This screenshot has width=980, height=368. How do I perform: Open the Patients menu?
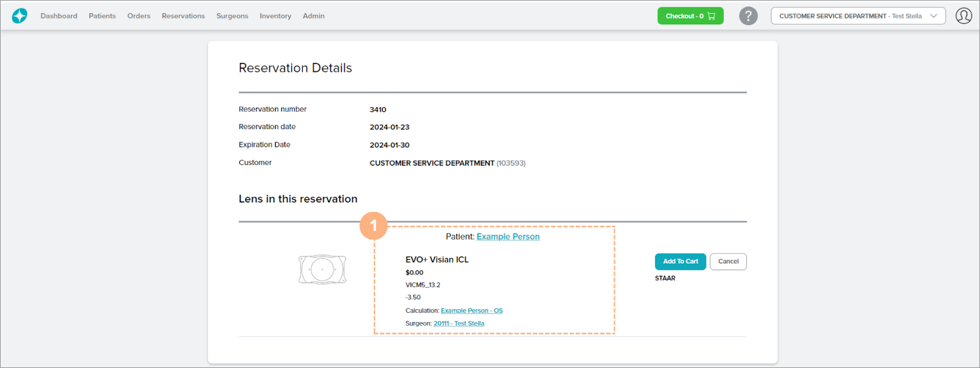(102, 16)
